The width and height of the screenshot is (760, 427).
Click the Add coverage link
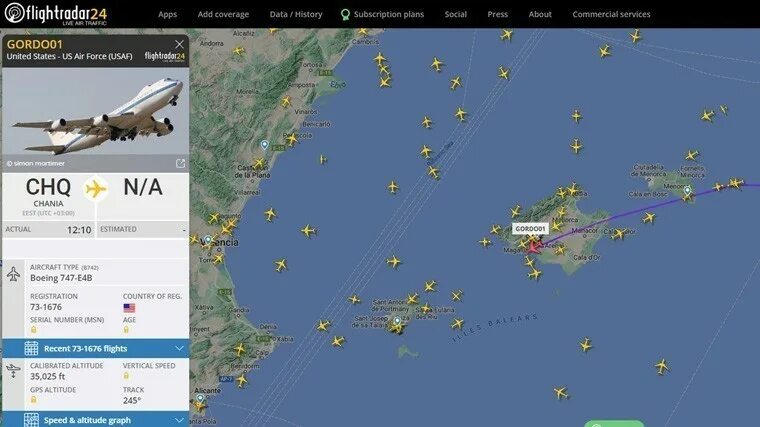click(223, 15)
